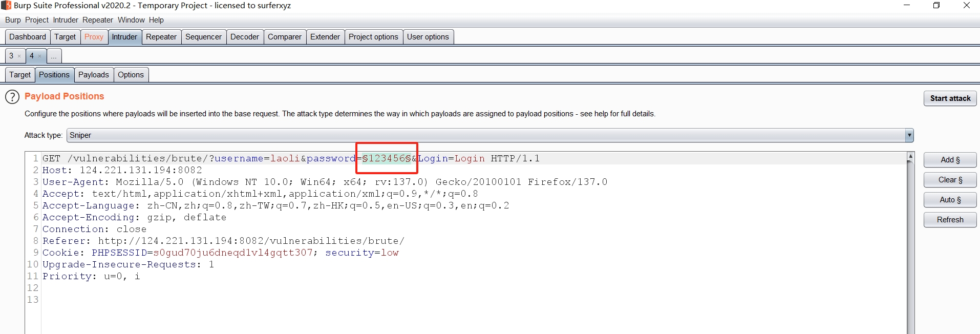Open the Intruder menu
Image resolution: width=980 pixels, height=334 pixels.
point(66,20)
